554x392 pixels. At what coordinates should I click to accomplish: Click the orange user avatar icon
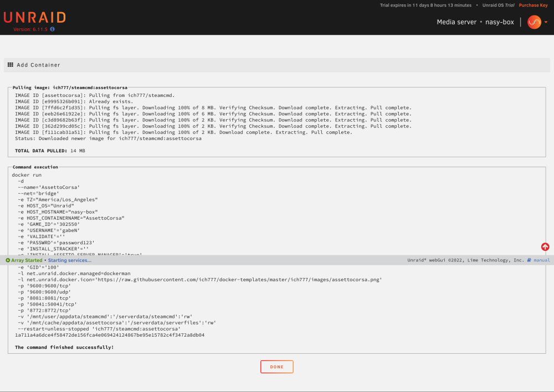pyautogui.click(x=534, y=22)
